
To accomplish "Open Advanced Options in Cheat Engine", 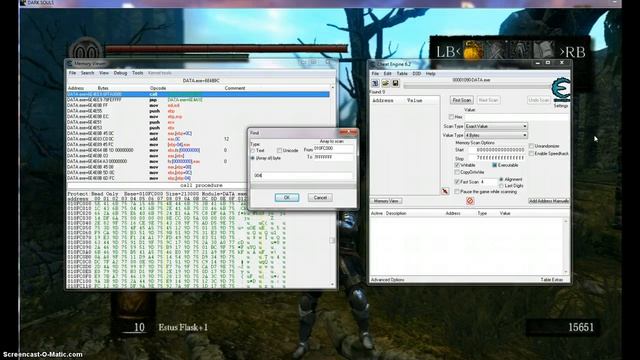I will [387, 280].
